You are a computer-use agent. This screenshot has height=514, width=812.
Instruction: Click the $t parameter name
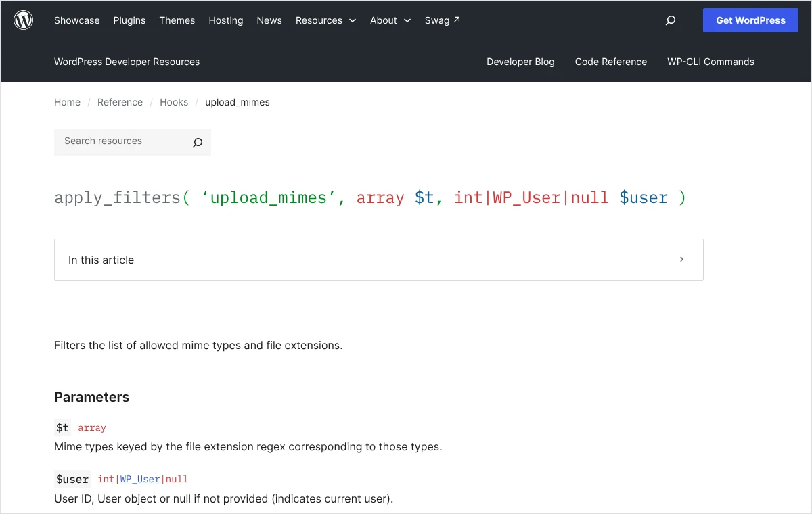point(63,427)
